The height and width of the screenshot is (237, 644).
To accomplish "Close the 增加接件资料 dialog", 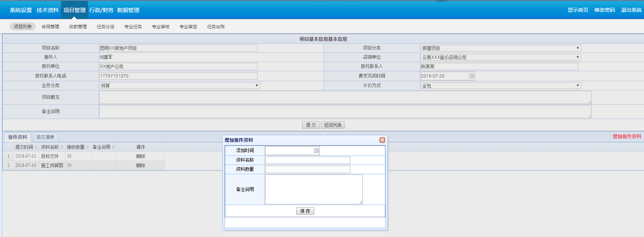I will (x=382, y=140).
